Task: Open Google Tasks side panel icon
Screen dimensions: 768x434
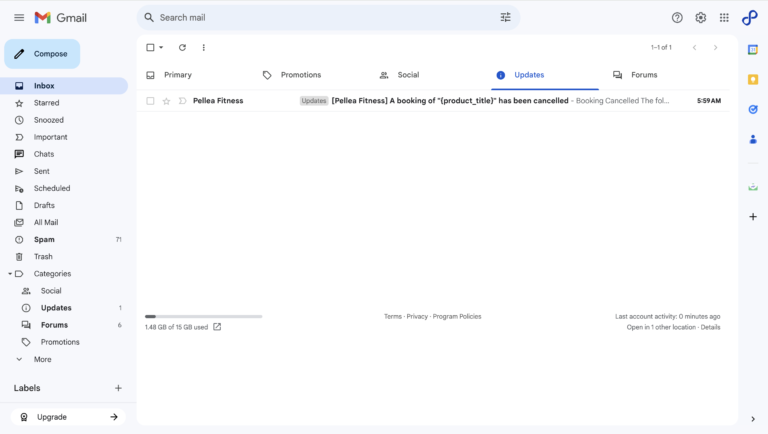Action: pyautogui.click(x=753, y=109)
